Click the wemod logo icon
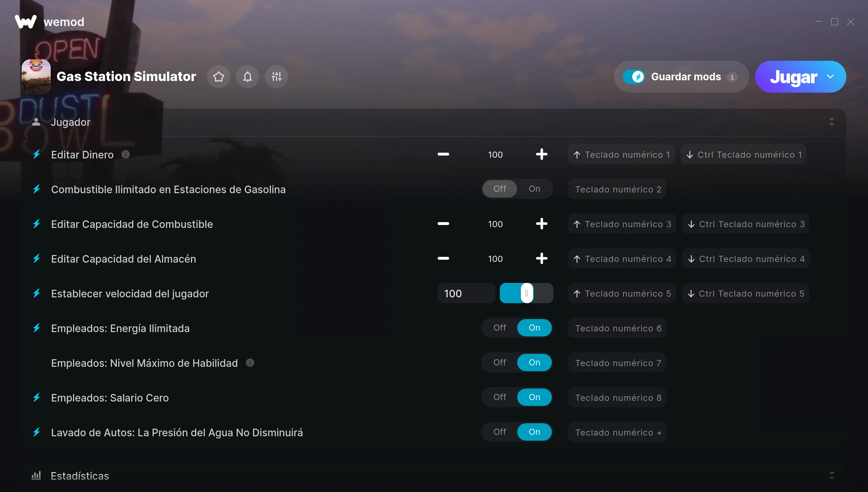Viewport: 868px width, 492px height. pyautogui.click(x=25, y=22)
